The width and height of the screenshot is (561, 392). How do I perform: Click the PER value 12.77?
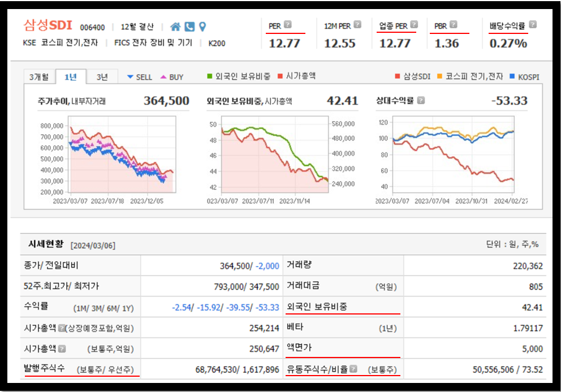coord(284,44)
